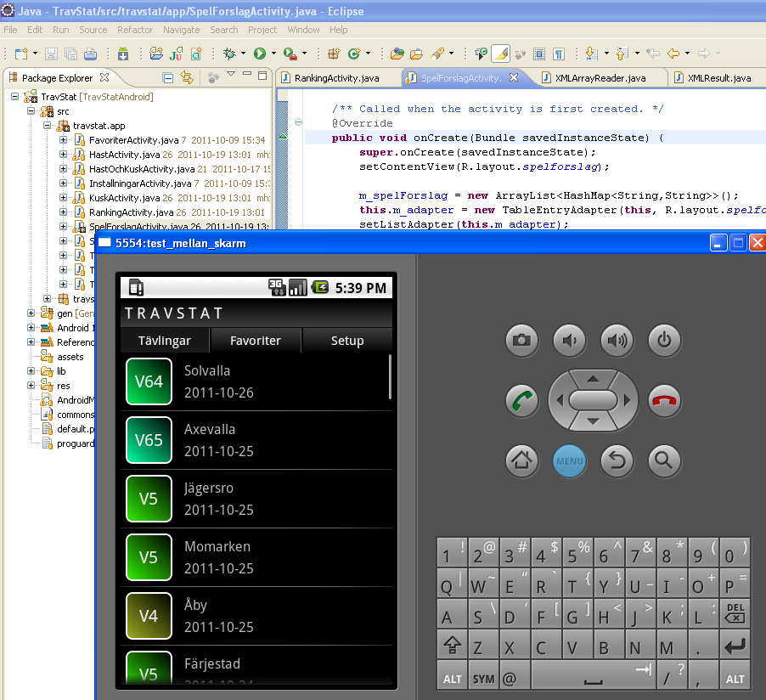Hit the emulator power button

(664, 340)
